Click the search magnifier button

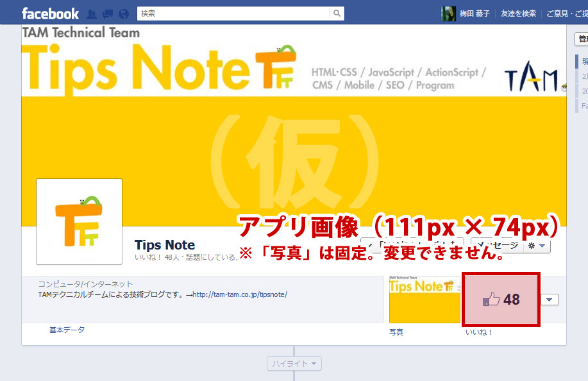click(x=337, y=13)
